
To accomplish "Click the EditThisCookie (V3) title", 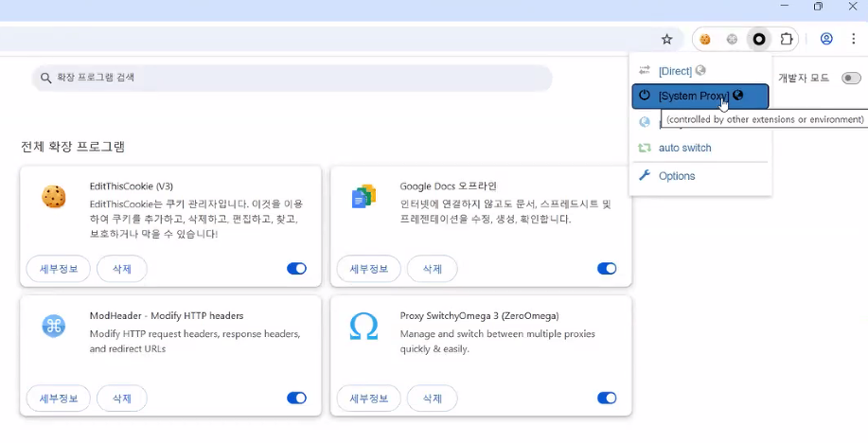I will click(x=132, y=186).
